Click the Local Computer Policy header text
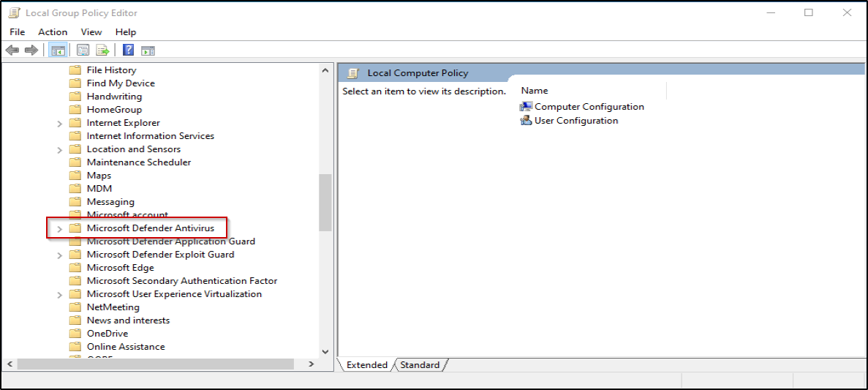The height and width of the screenshot is (390, 868). click(x=418, y=72)
